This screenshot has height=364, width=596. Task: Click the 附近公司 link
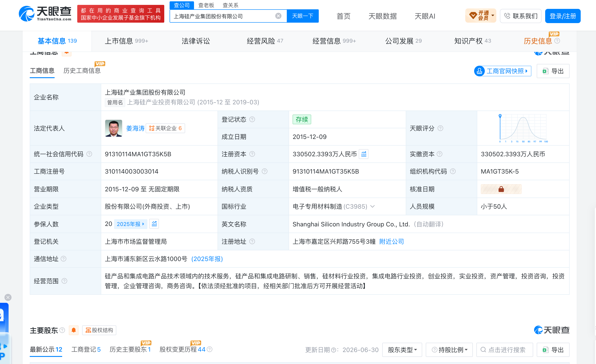(x=391, y=241)
